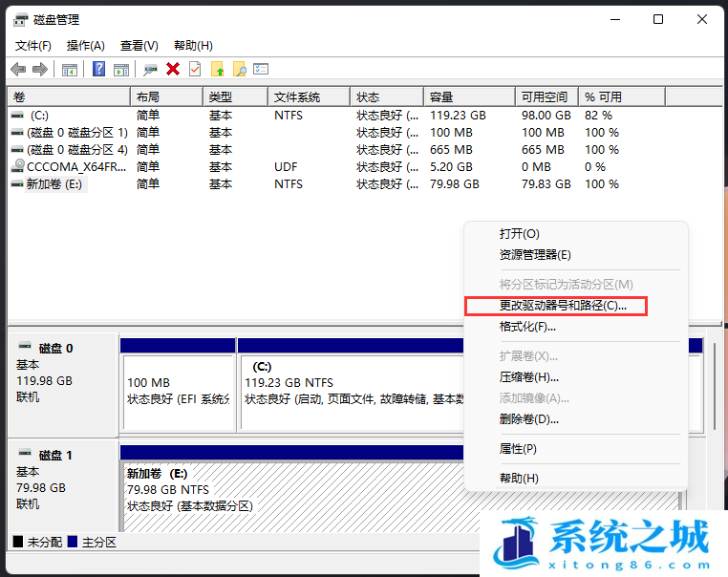This screenshot has height=577, width=728.
Task: Click the 磁盘 0 disk label panel
Action: click(x=63, y=385)
